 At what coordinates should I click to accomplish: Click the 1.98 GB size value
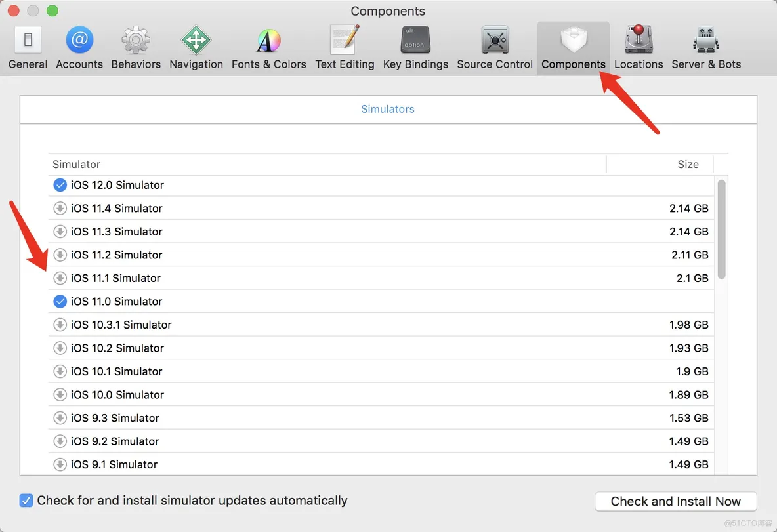coord(689,325)
